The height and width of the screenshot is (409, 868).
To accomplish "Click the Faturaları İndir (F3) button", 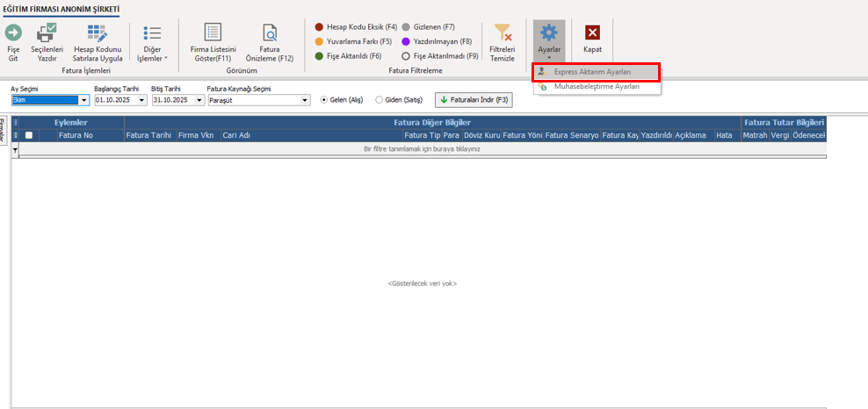I will tap(474, 100).
